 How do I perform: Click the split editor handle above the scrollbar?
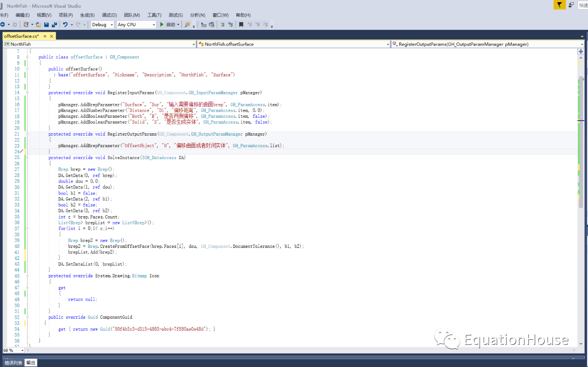pyautogui.click(x=582, y=51)
